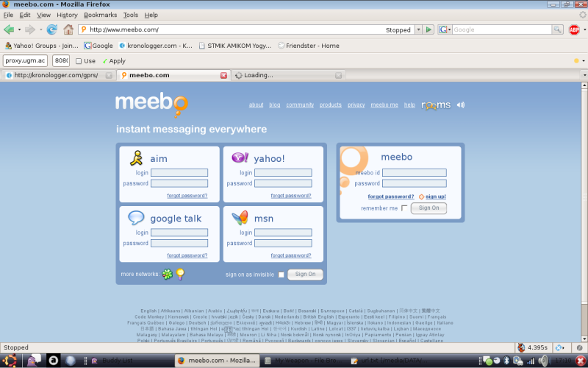Click the Google Talk speech bubble icon
This screenshot has height=368, width=588.
point(136,217)
